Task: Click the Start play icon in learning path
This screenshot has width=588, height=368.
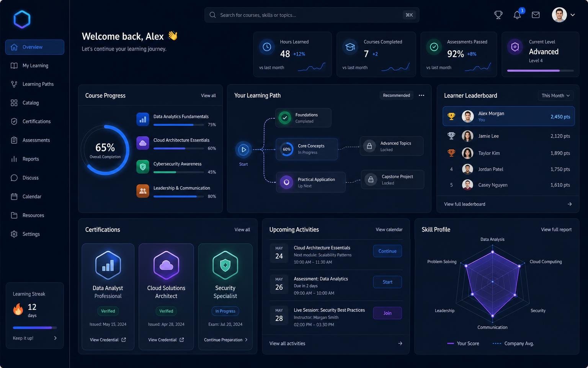Action: 243,149
